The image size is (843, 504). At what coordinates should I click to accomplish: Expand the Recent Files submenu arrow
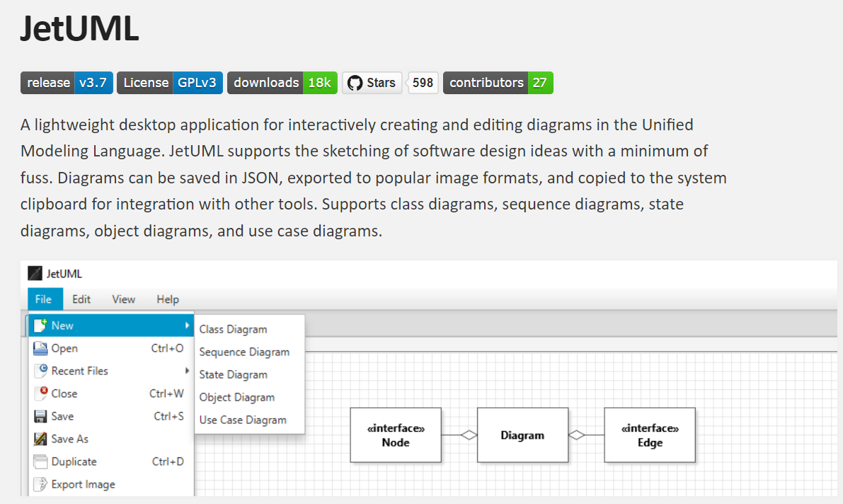187,371
